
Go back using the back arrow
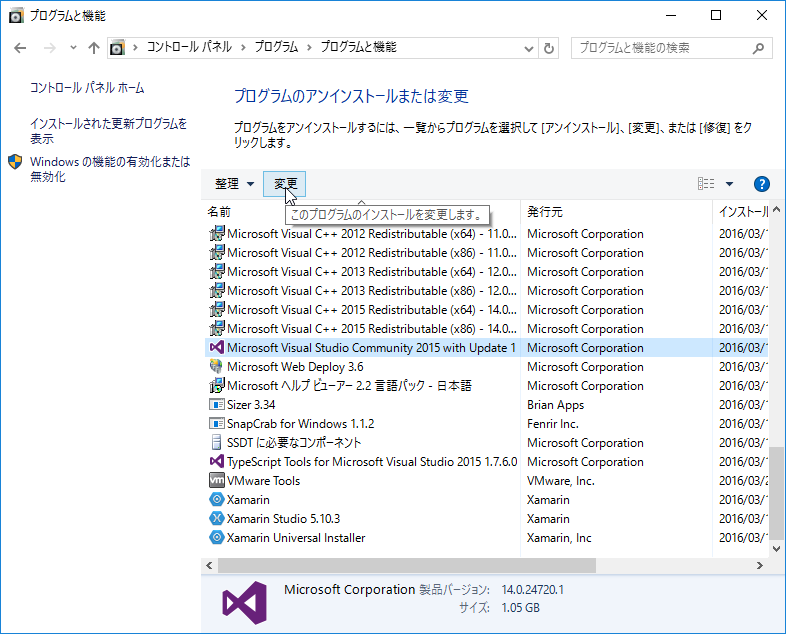(x=20, y=48)
